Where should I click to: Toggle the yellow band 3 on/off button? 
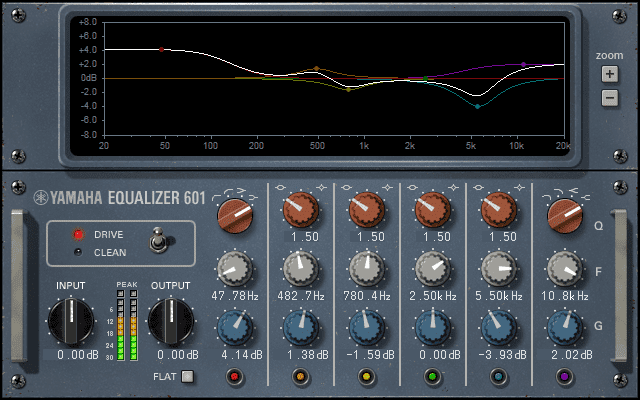(x=367, y=376)
